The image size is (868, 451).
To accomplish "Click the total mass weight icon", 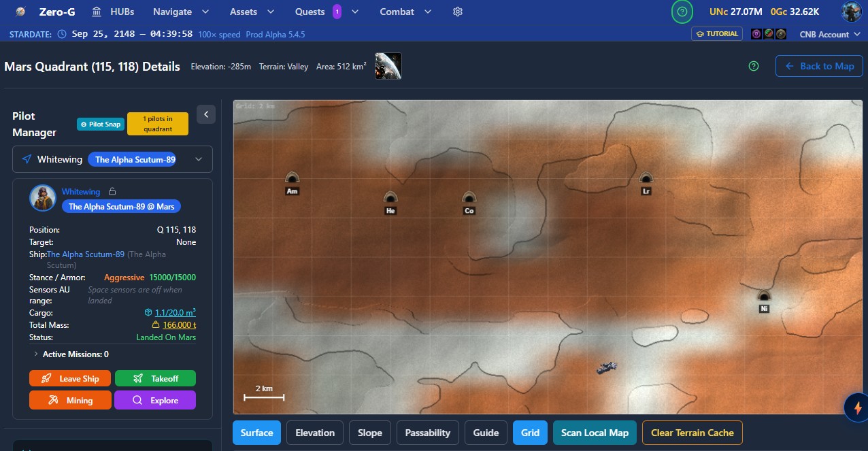I will coord(156,325).
